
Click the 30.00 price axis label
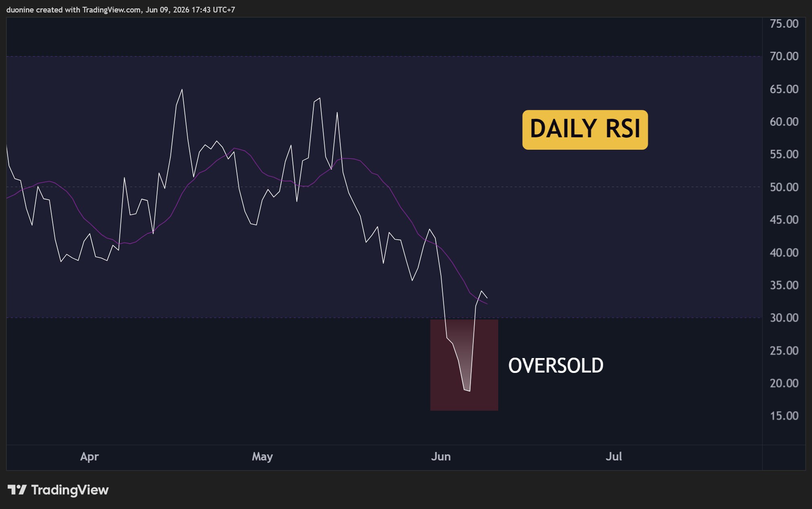[784, 318]
